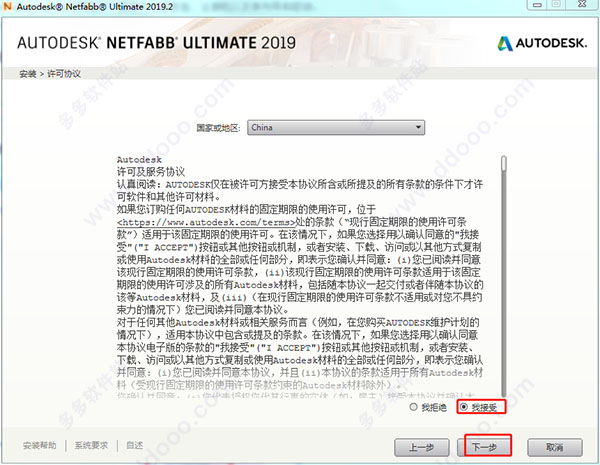
Task: Click the autodesk.com/terms URL in agreement
Action: point(206,222)
